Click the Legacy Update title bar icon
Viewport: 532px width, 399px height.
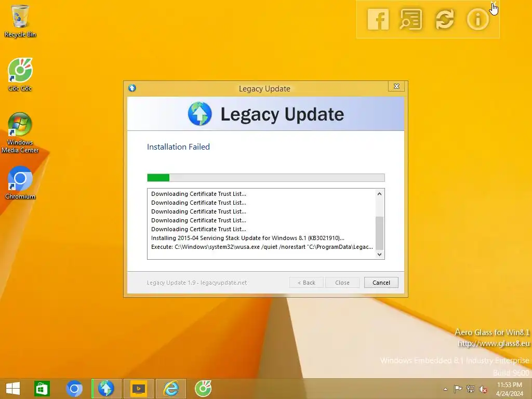[132, 88]
